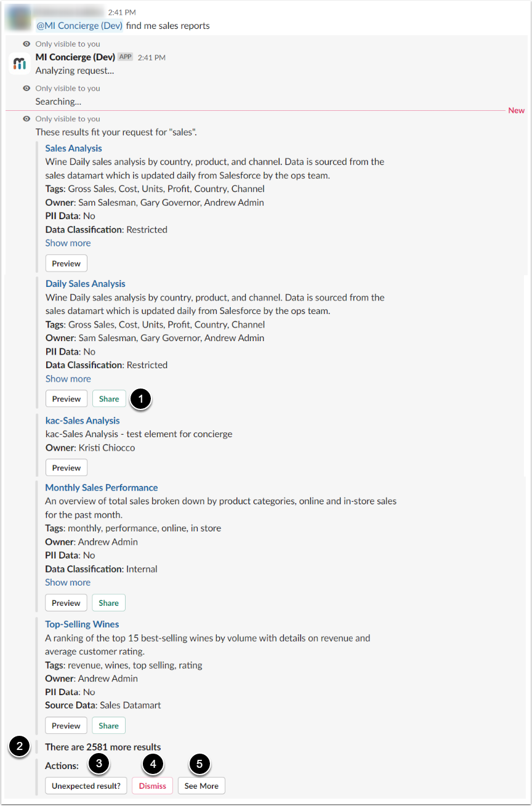Expand Show more under Monthly Sales Performance
The width and height of the screenshot is (532, 806).
click(68, 582)
